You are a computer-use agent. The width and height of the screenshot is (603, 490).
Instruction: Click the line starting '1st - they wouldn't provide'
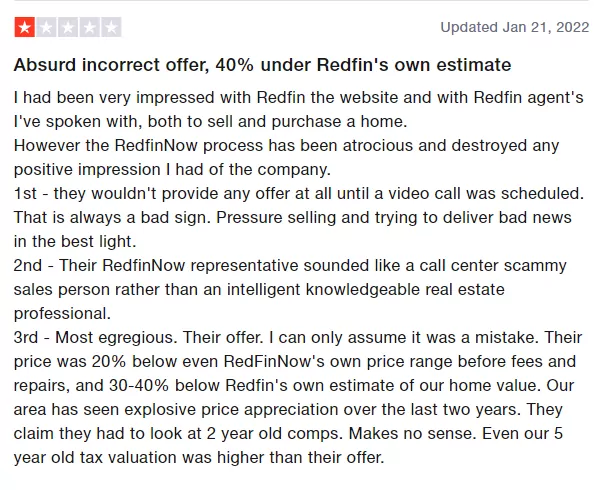point(298,190)
